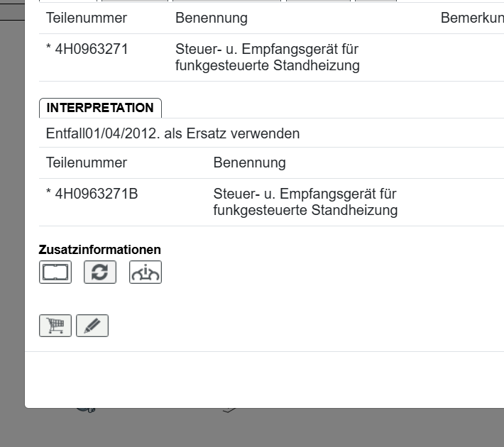Click Benennung header under INTERPRETATION tab
The width and height of the screenshot is (504, 447).
249,162
